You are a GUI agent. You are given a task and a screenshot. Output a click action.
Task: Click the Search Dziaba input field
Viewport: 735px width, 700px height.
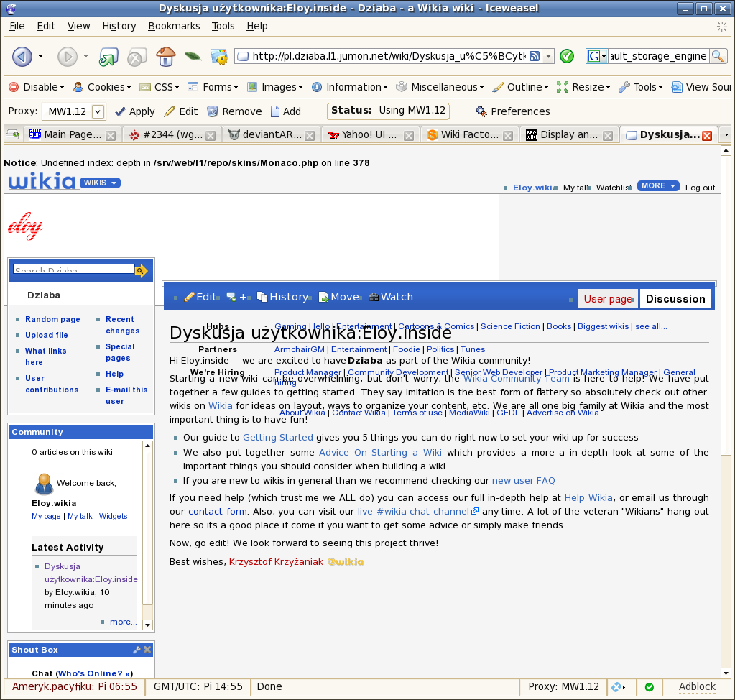(x=74, y=269)
